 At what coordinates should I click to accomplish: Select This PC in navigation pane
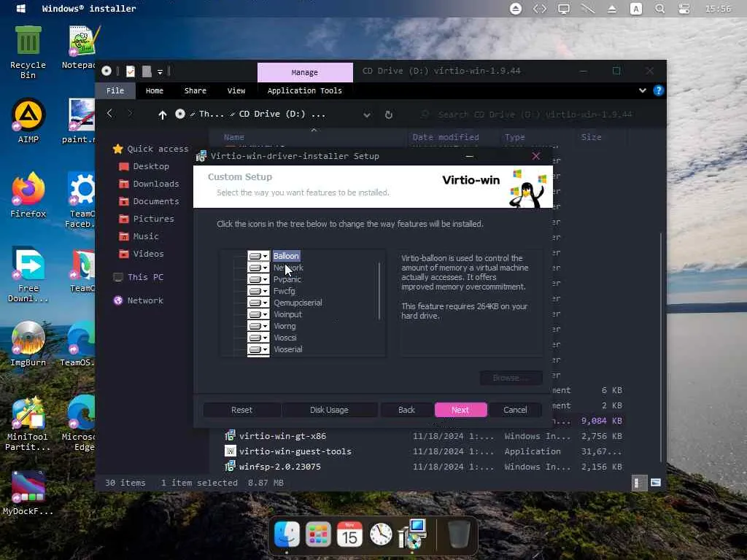point(139,277)
